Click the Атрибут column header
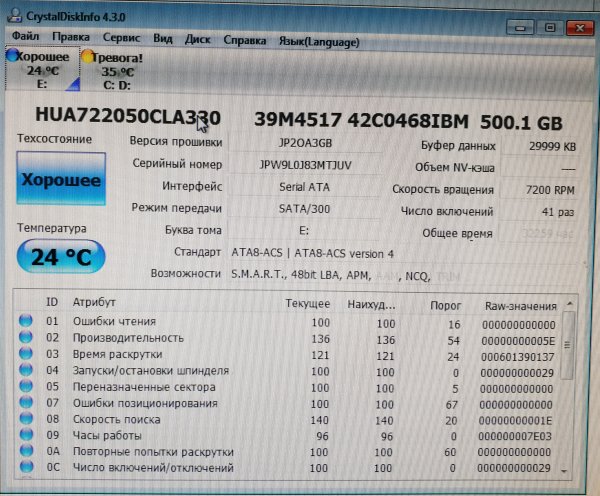The height and width of the screenshot is (496, 600). pos(95,302)
